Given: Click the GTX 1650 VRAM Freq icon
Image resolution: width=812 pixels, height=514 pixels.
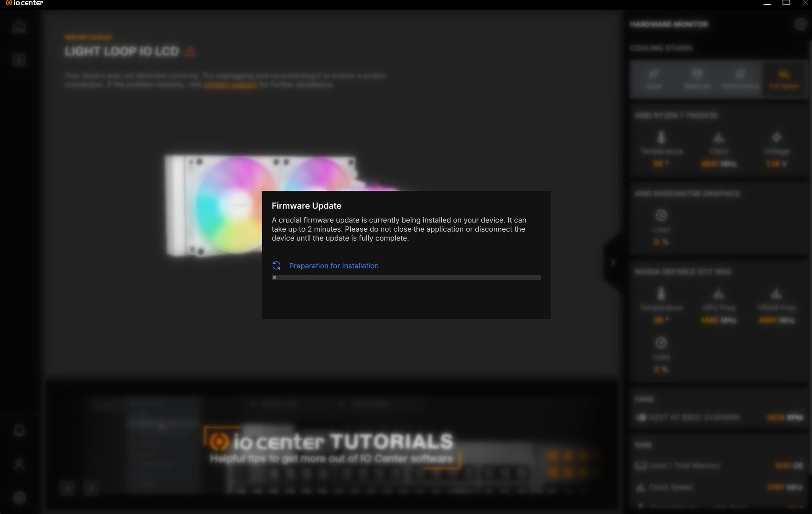Looking at the screenshot, I should coord(776,294).
